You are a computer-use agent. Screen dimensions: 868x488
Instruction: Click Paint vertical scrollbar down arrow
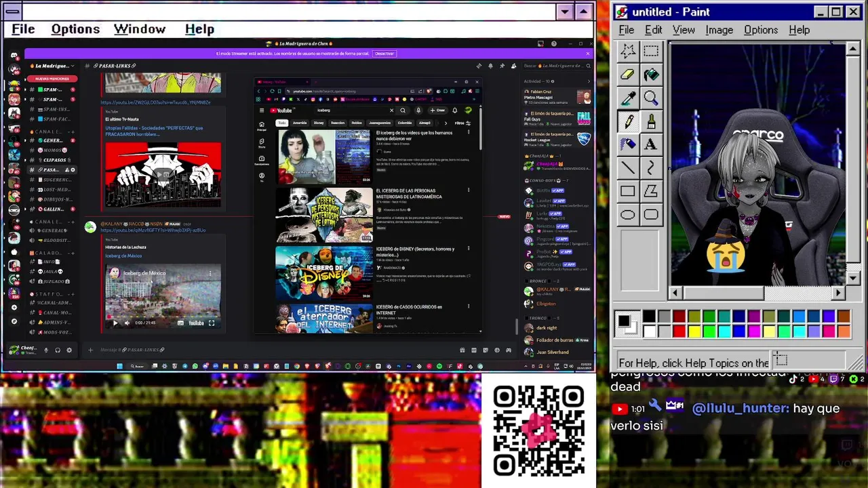853,278
